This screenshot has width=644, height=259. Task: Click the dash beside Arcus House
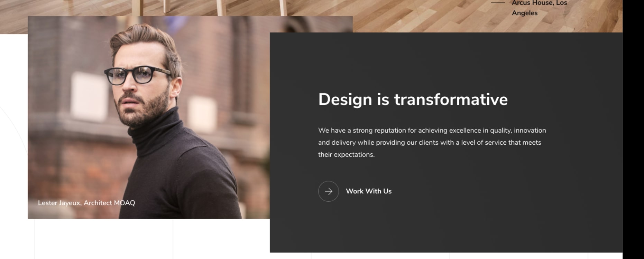[x=498, y=3]
